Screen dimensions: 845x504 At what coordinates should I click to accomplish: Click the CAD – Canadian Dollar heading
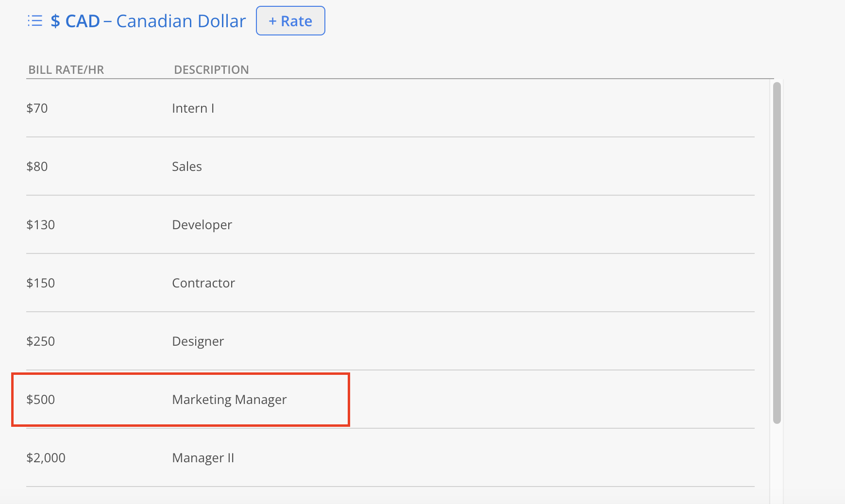(x=148, y=21)
